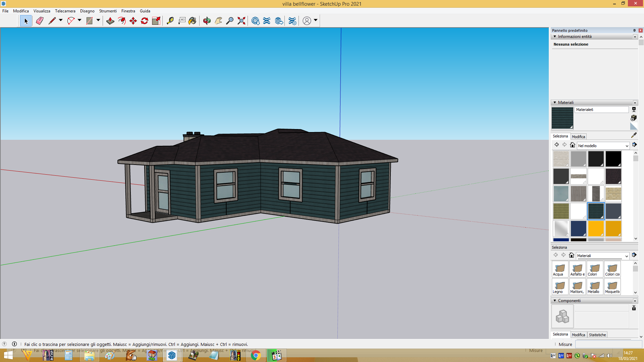
Task: Select the Tape Measure tool
Action: pyautogui.click(x=170, y=21)
